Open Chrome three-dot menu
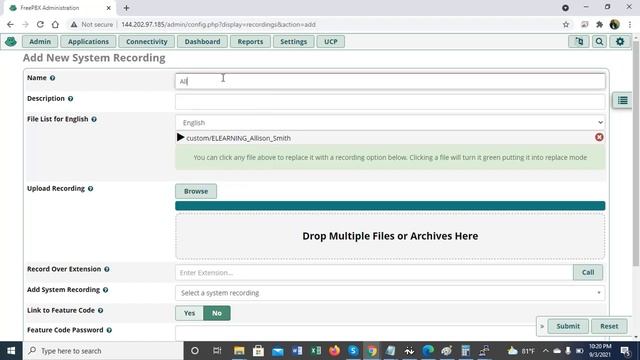640x360 pixels. point(630,24)
